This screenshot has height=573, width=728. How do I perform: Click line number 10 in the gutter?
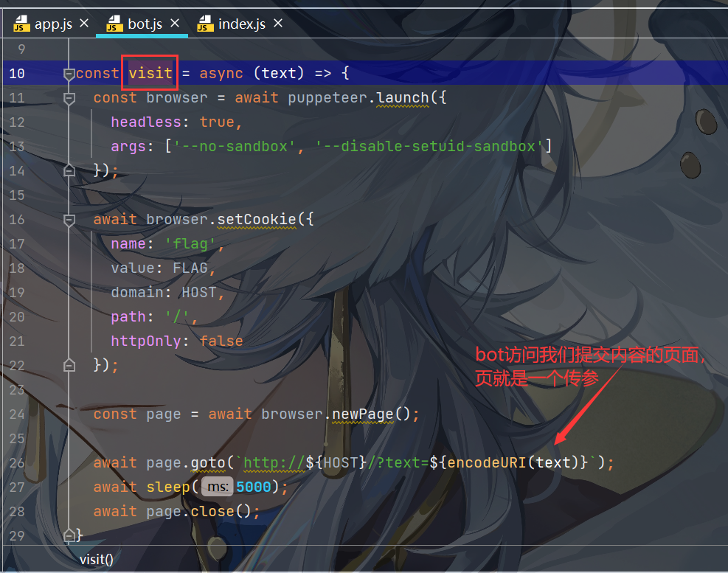(x=17, y=73)
